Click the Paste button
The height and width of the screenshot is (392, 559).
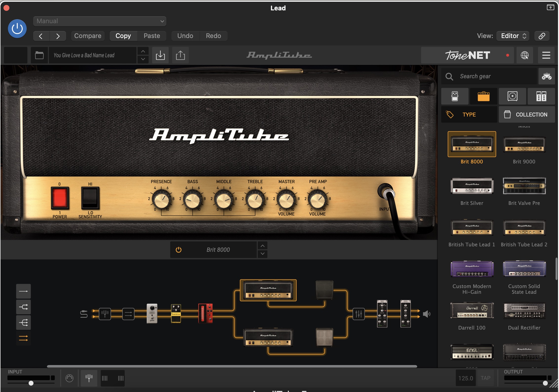click(152, 36)
